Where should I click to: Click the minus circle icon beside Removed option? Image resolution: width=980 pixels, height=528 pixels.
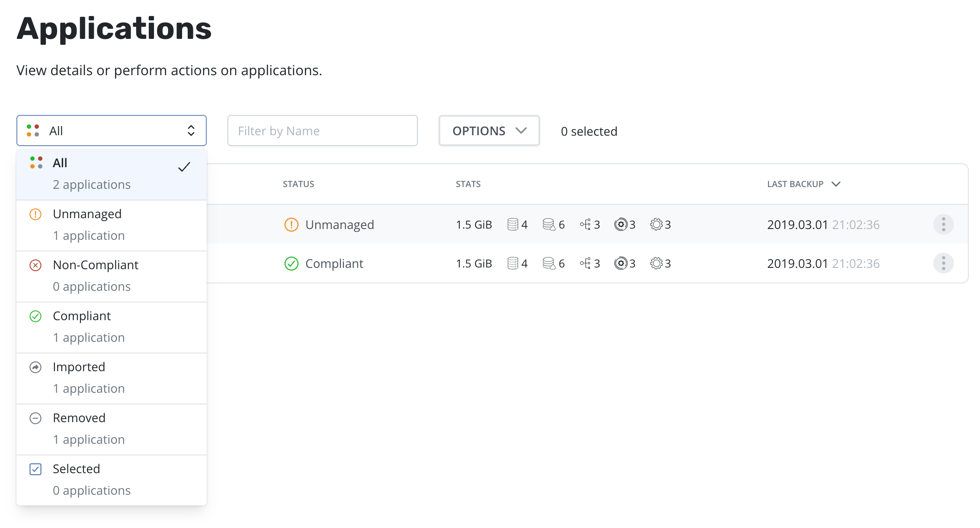coord(35,418)
